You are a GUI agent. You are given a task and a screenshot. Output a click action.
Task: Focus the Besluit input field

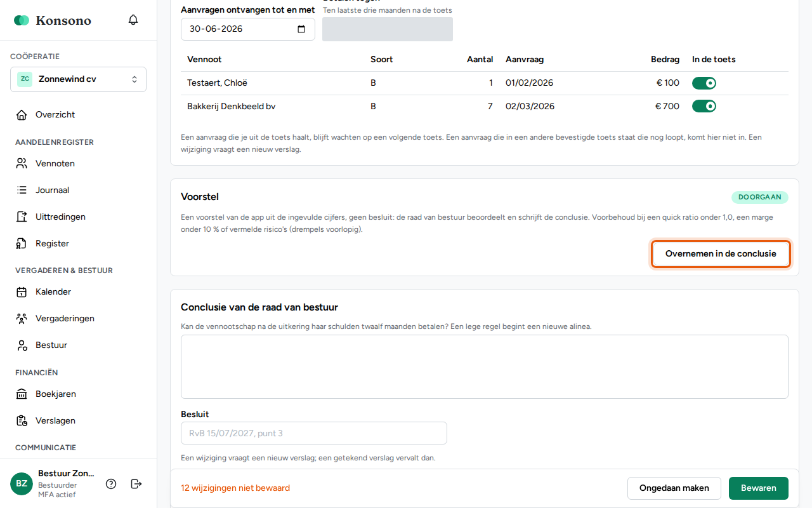click(x=314, y=433)
